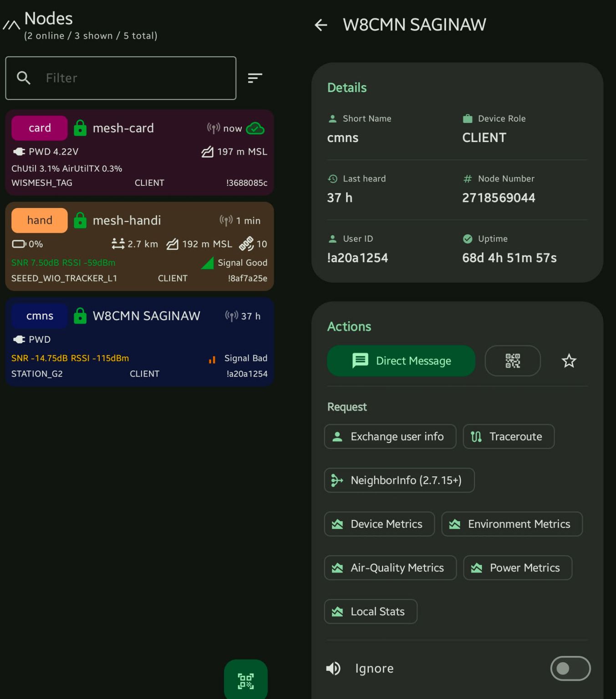Open the QR code scanner floating button

click(x=245, y=681)
